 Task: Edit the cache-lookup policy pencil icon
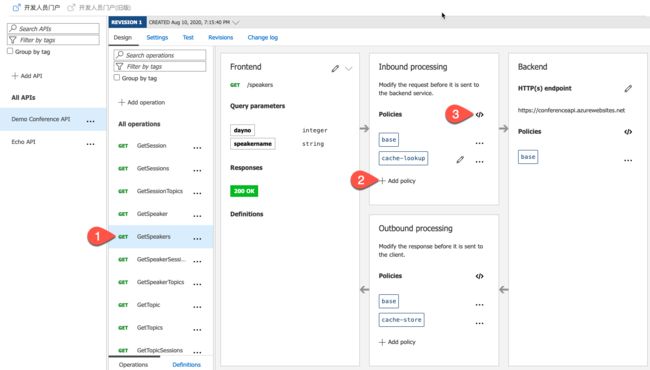460,160
